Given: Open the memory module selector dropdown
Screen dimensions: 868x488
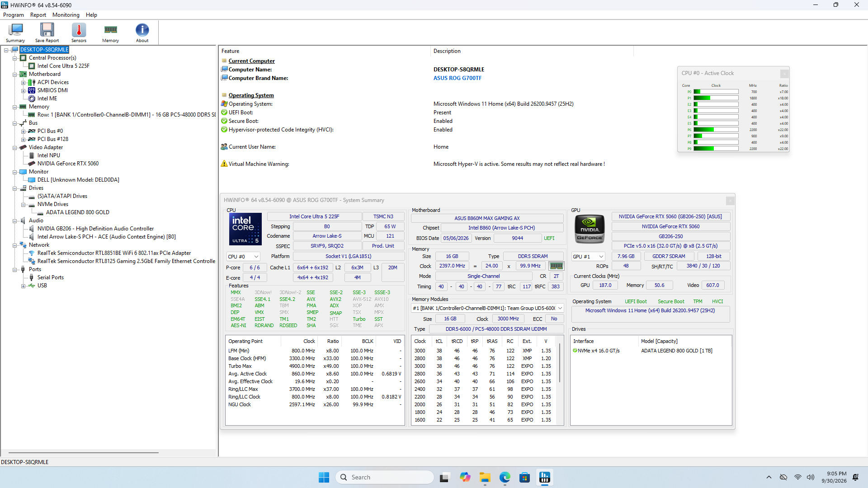Looking at the screenshot, I should (487, 308).
